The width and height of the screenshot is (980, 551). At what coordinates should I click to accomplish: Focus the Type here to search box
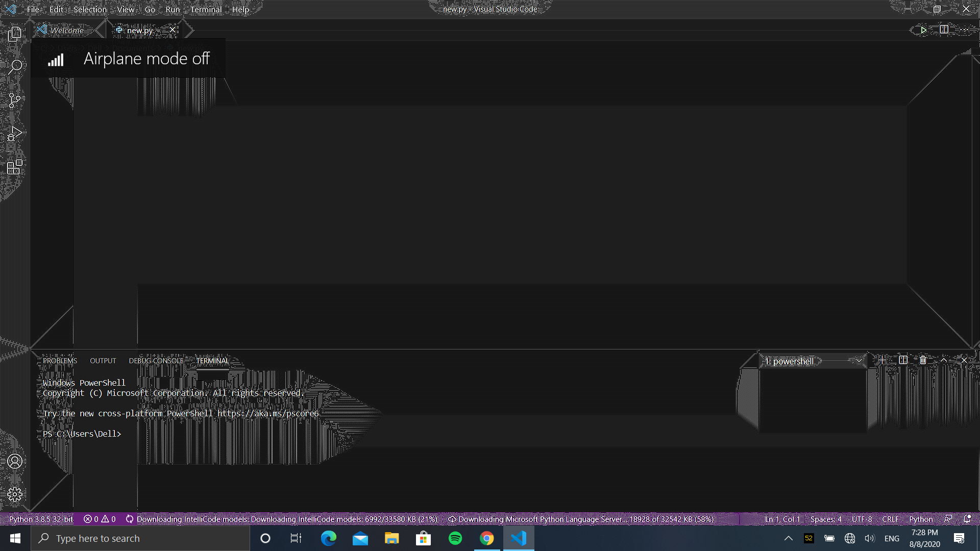click(x=140, y=538)
